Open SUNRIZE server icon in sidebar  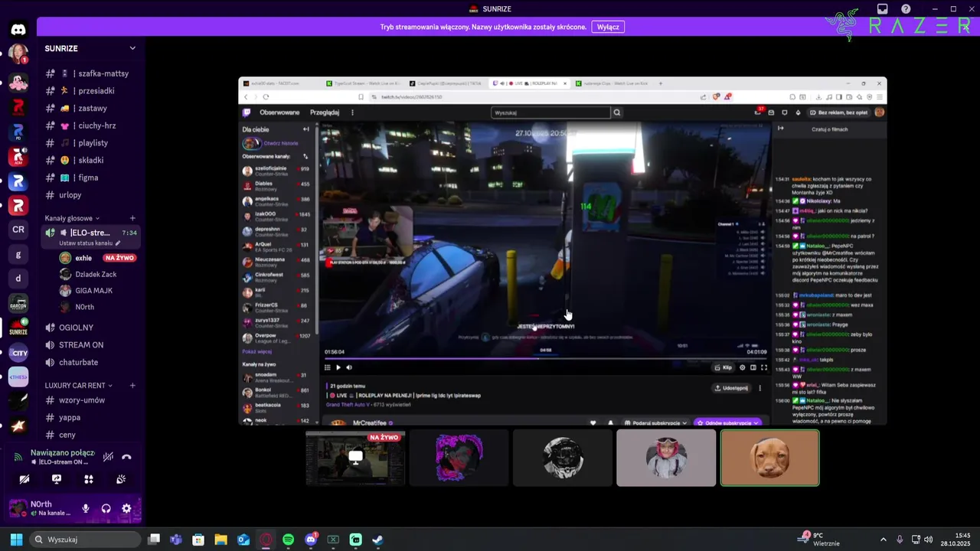point(18,328)
